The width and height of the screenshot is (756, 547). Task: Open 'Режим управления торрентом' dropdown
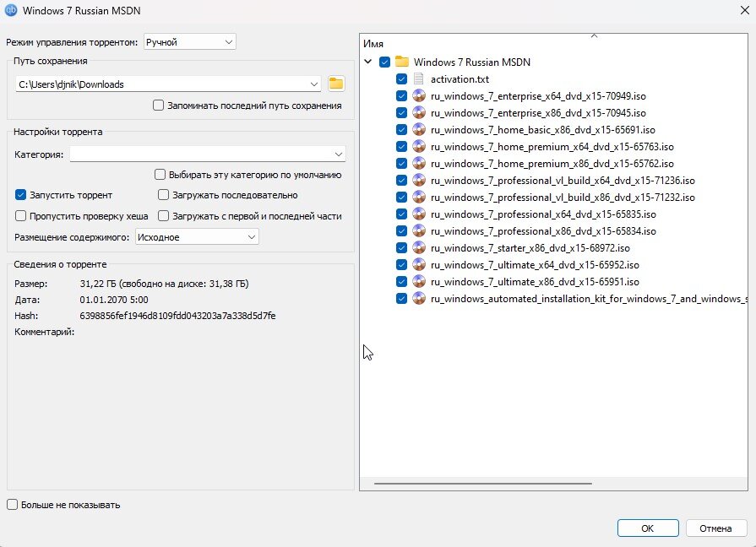coord(189,42)
